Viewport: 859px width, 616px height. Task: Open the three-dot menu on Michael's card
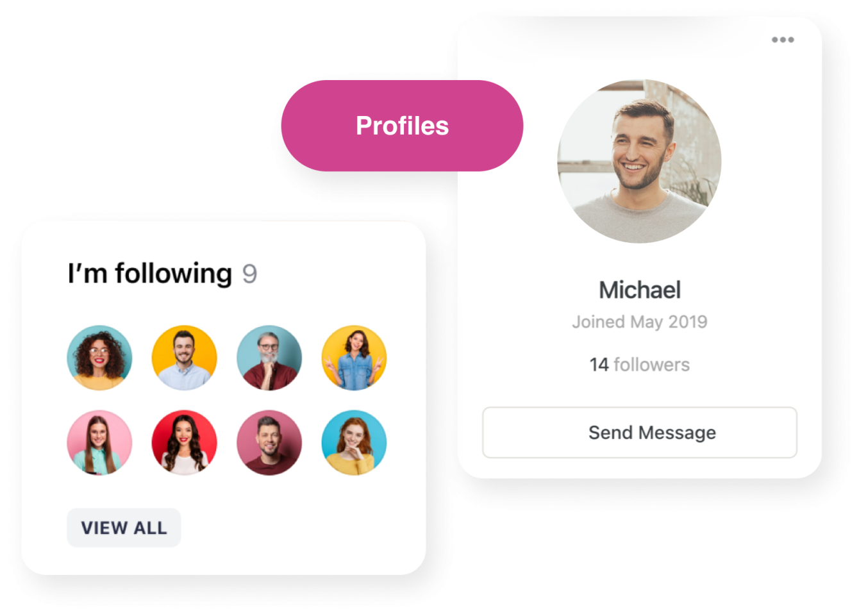coord(782,40)
